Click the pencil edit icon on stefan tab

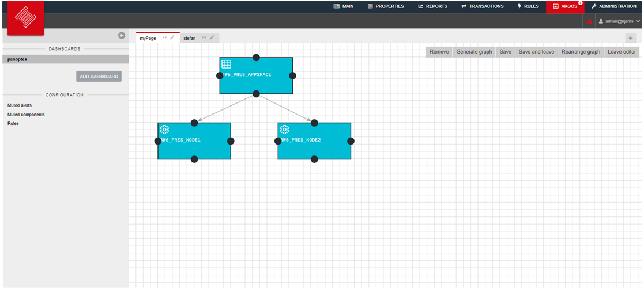(212, 38)
